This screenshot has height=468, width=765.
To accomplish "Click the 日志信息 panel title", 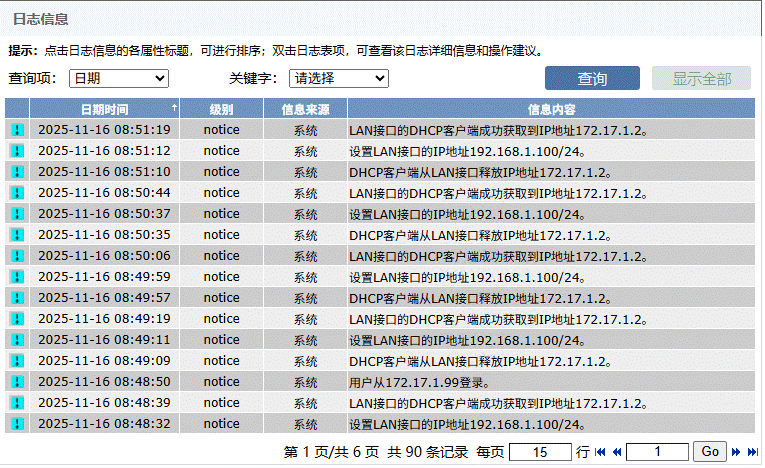I will click(40, 19).
